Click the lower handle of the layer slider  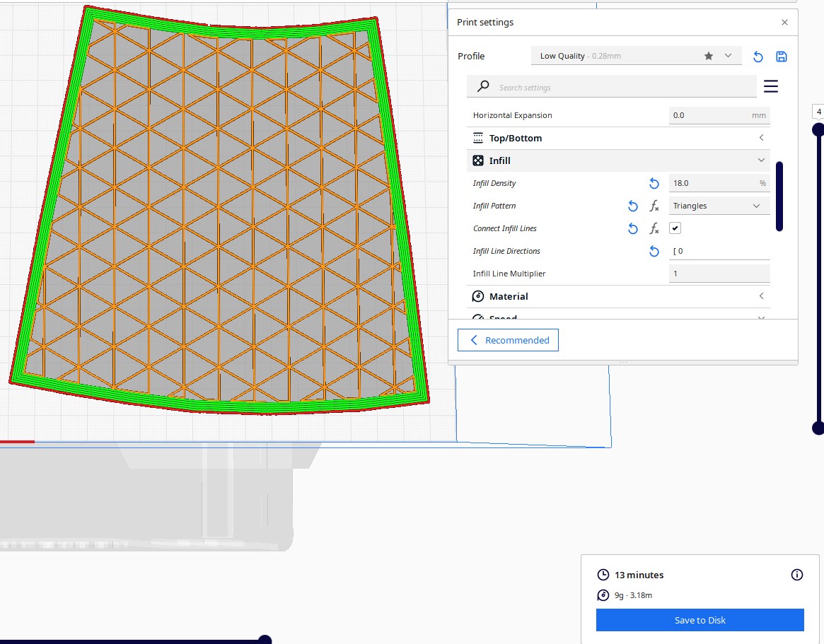click(x=818, y=428)
